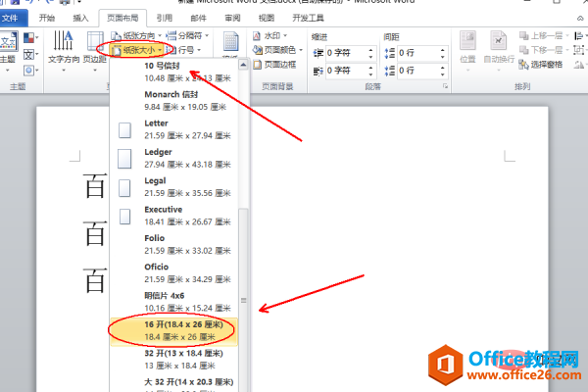Screen dimensions: 588x392
Task: Select 16 开(18.4 x 26 厘米) paper size
Action: point(174,330)
